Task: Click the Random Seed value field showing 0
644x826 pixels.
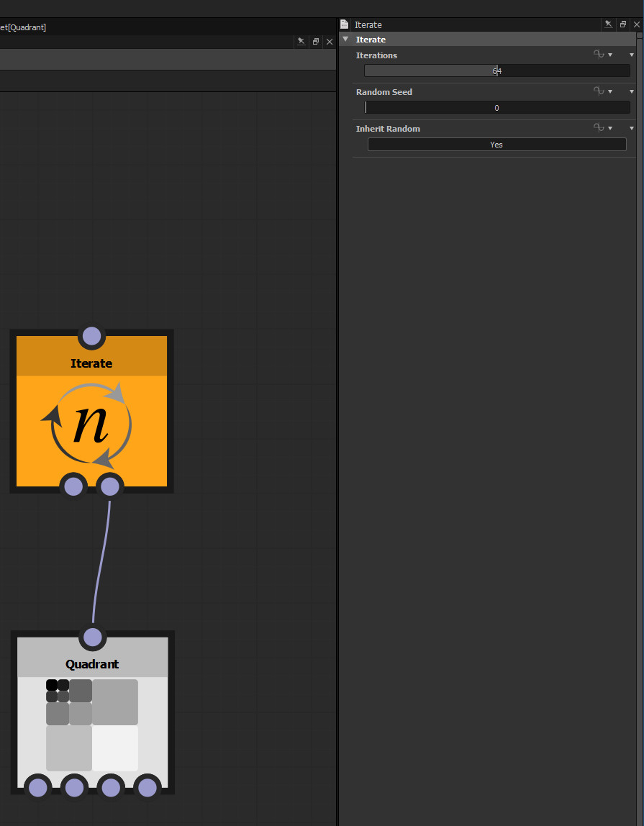Action: tap(496, 106)
